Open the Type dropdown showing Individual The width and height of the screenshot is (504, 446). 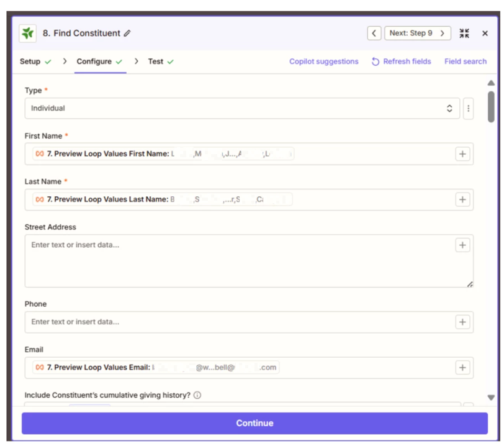(x=242, y=109)
